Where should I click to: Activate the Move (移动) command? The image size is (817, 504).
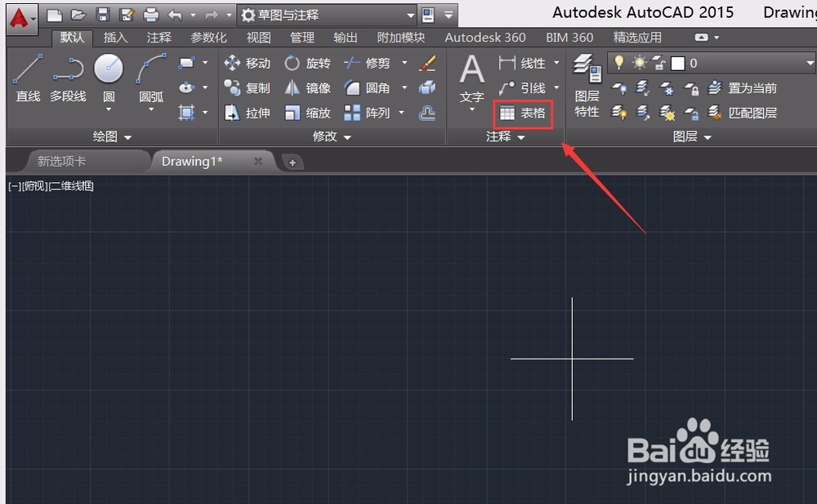[x=248, y=64]
